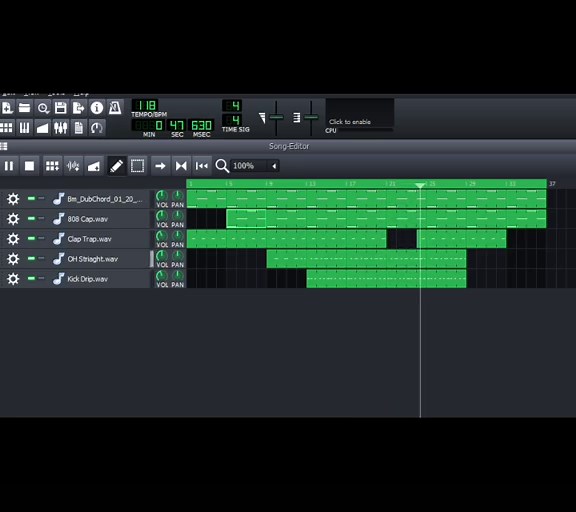Click the 808 Cap.wav track name button

100,219
